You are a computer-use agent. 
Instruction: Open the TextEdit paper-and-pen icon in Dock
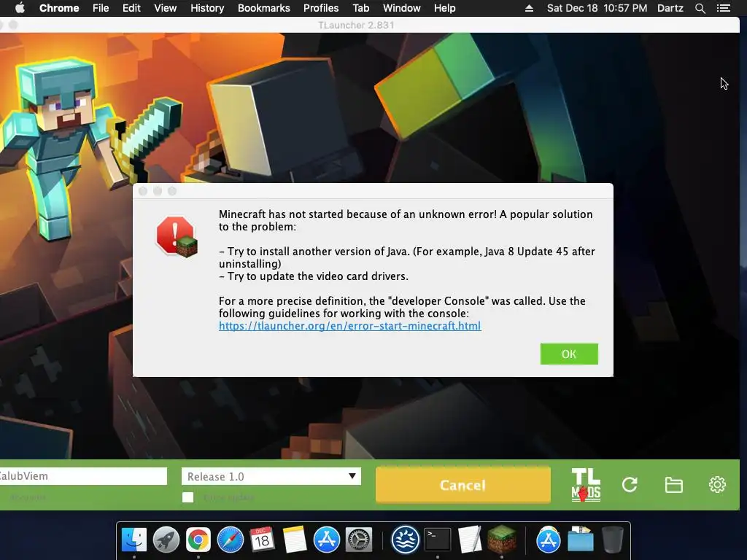pyautogui.click(x=470, y=540)
